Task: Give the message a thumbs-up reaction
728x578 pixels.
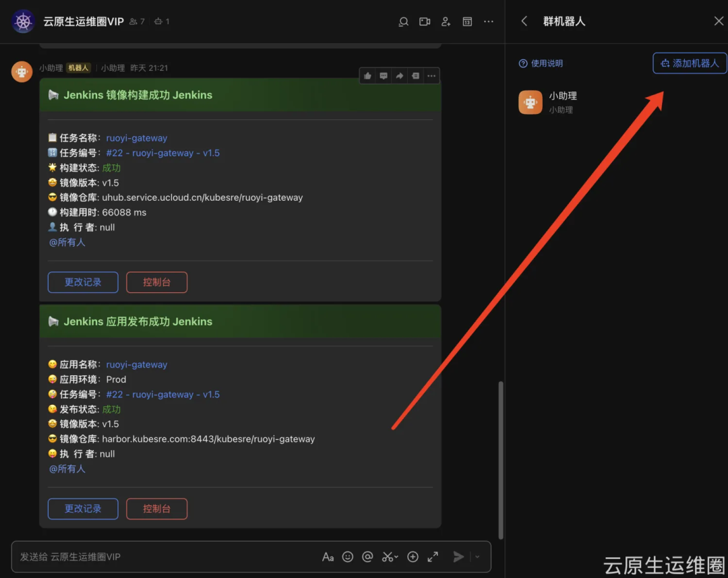Action: coord(367,76)
